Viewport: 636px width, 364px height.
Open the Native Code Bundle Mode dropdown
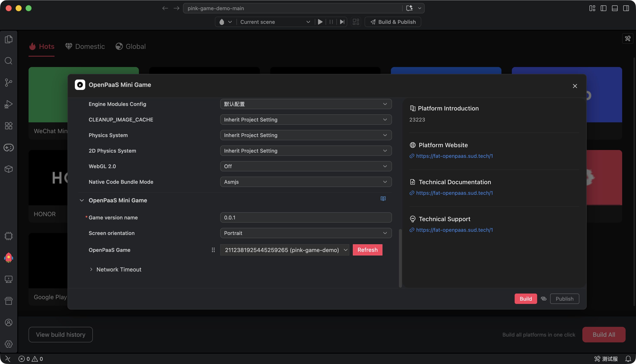click(306, 182)
